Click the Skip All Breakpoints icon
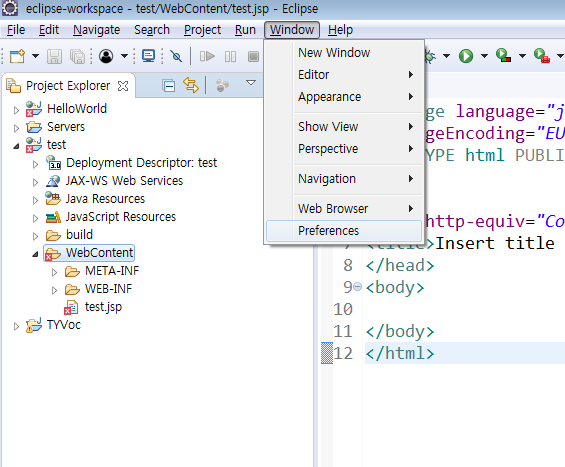Screen dimensions: 565x467 (176, 56)
